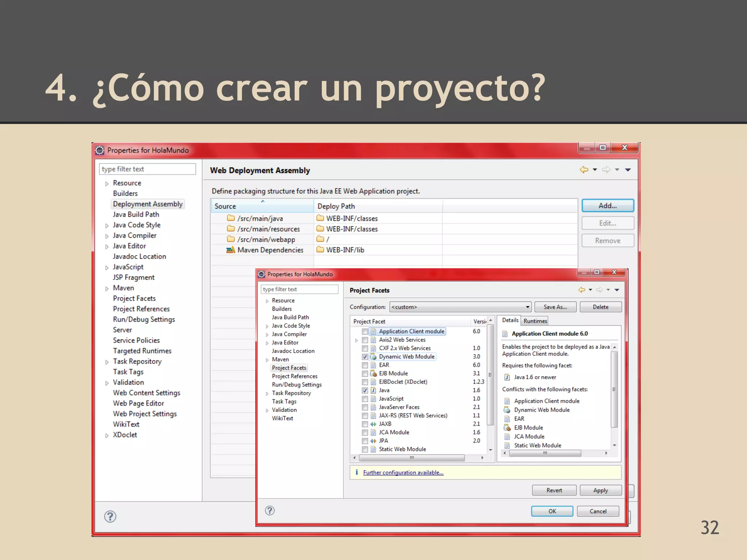Select Targeted Runtimes in back window tree

point(142,351)
